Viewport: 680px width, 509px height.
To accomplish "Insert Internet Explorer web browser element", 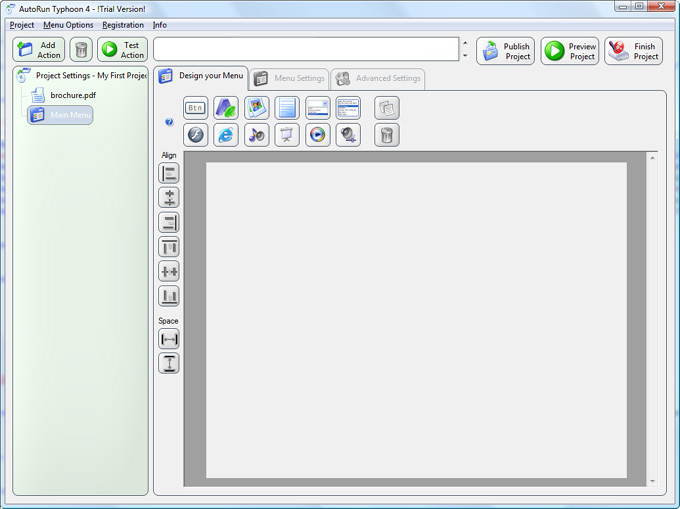I will [x=226, y=135].
